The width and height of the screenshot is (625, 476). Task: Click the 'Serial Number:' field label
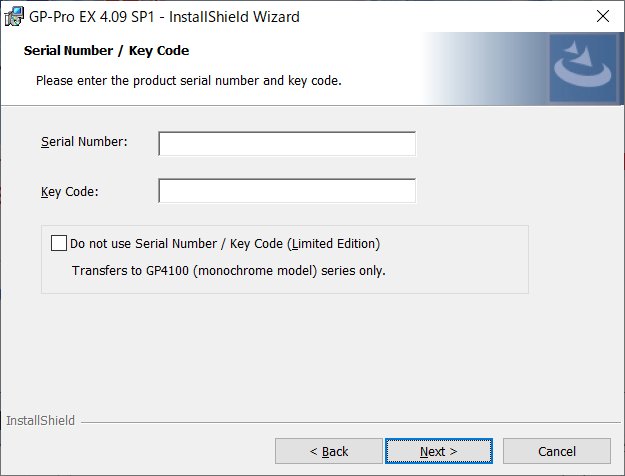tap(84, 142)
